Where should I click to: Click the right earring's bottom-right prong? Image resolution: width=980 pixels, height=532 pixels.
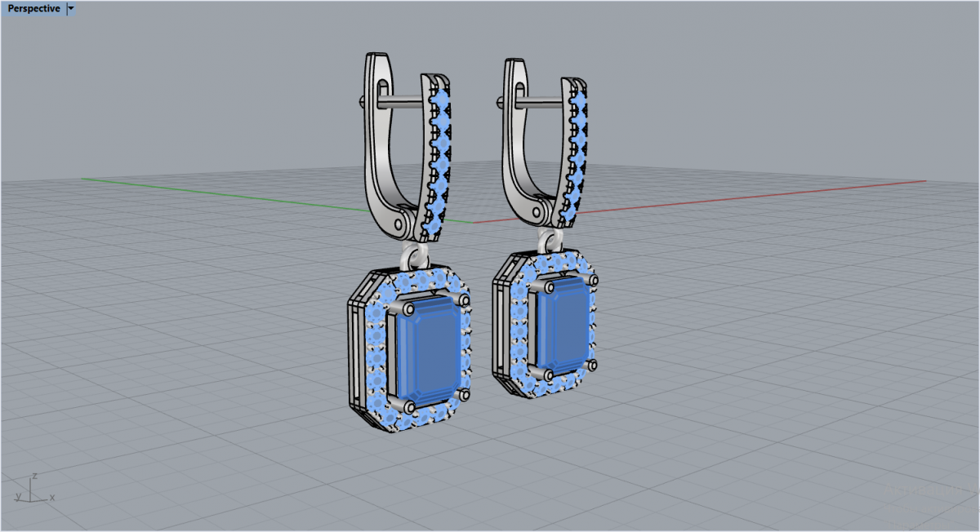[x=592, y=365]
